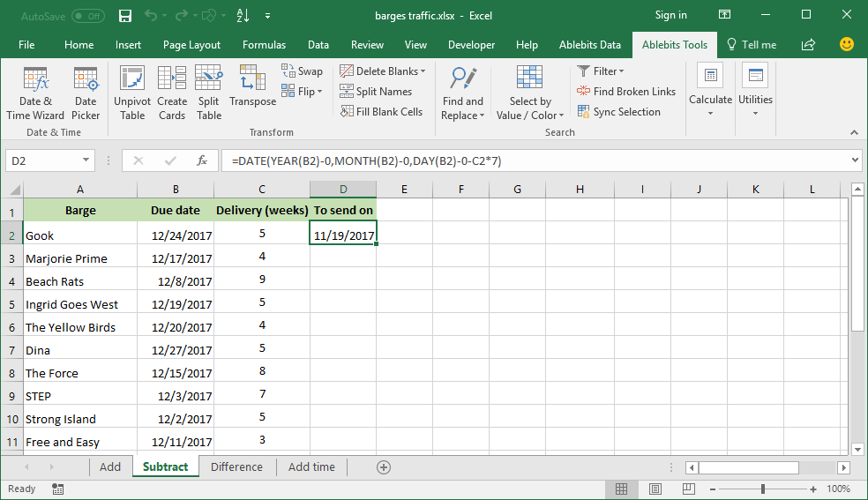
Task: Switch to Page Layout view in the status bar
Action: click(x=655, y=489)
